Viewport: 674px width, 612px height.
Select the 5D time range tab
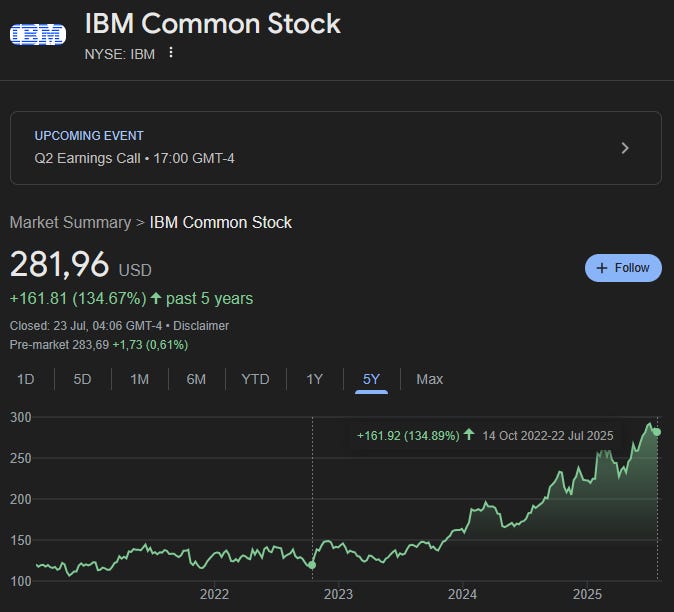tap(82, 379)
